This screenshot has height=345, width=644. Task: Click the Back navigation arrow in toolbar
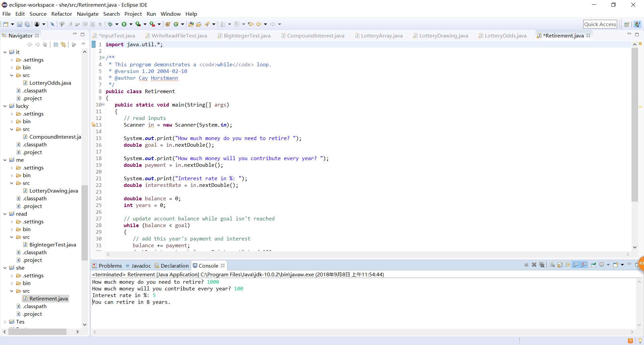pyautogui.click(x=259, y=24)
